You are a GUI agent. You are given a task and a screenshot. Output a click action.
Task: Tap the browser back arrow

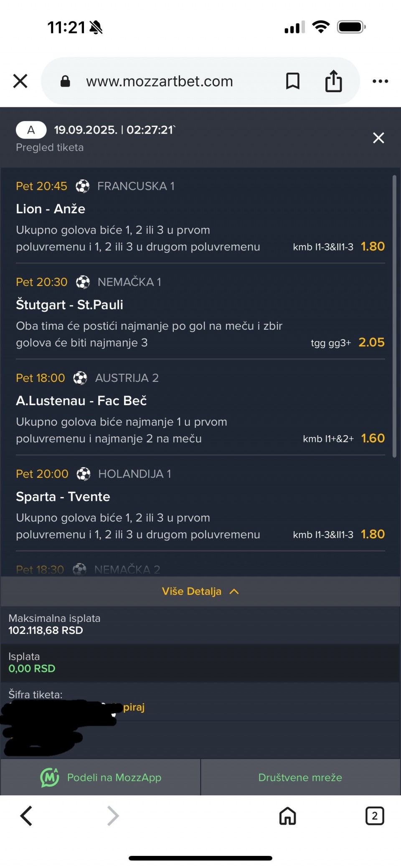pyautogui.click(x=26, y=816)
